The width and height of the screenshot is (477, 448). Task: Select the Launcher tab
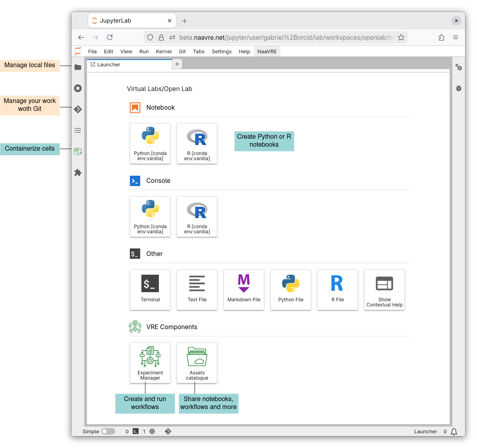(x=109, y=64)
